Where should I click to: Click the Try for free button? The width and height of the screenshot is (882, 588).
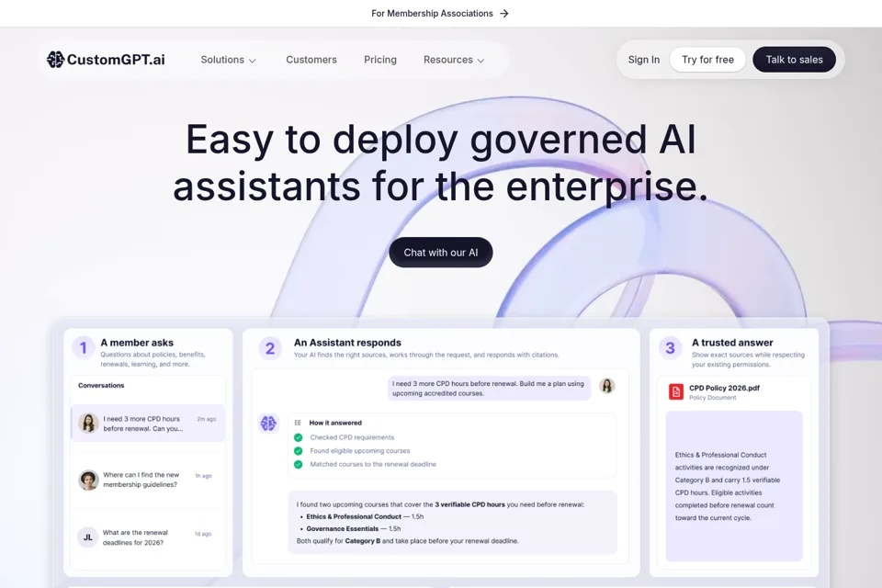707,60
